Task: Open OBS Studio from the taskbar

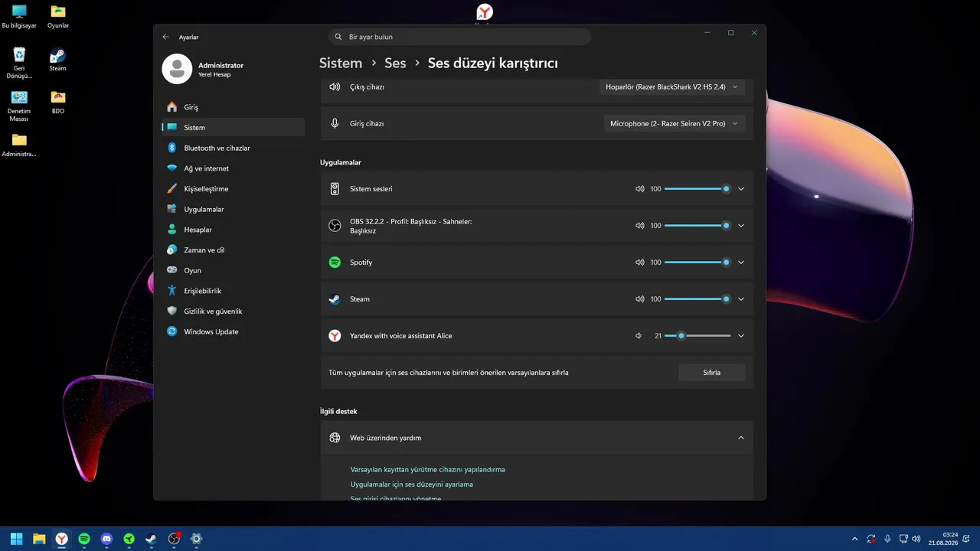Action: (x=175, y=539)
